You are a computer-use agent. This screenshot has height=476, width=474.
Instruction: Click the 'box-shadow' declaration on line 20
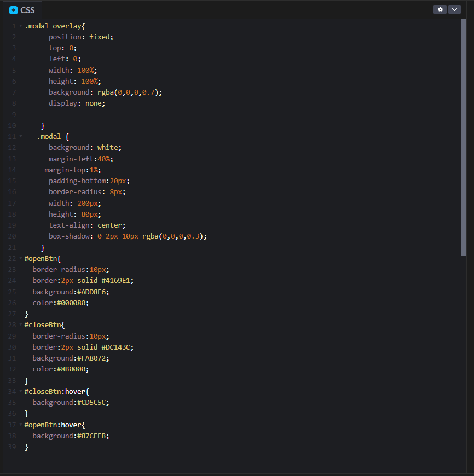(128, 236)
